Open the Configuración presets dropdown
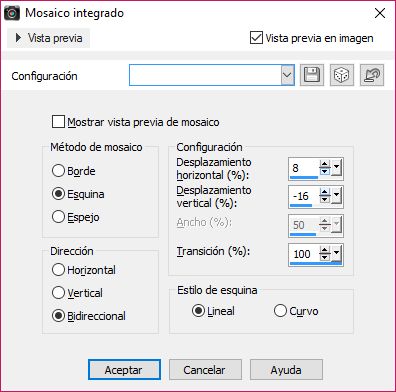Screen dimensions: 396x392 [287, 75]
